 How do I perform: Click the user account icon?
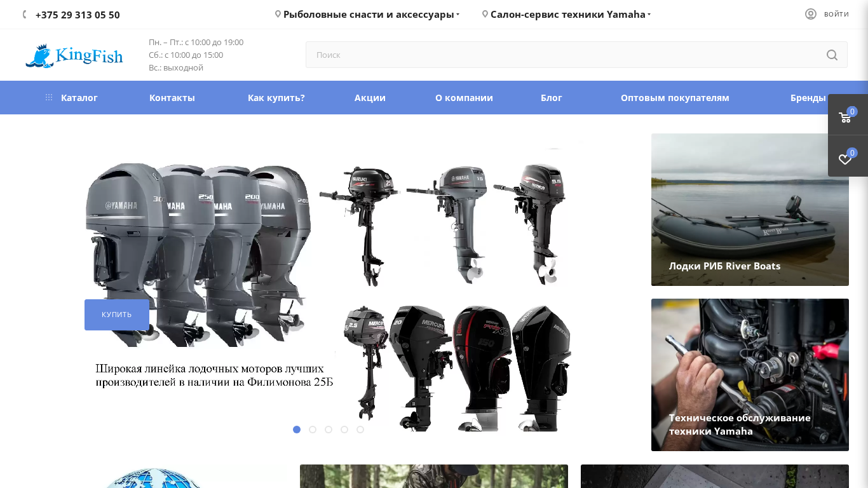[x=811, y=14]
